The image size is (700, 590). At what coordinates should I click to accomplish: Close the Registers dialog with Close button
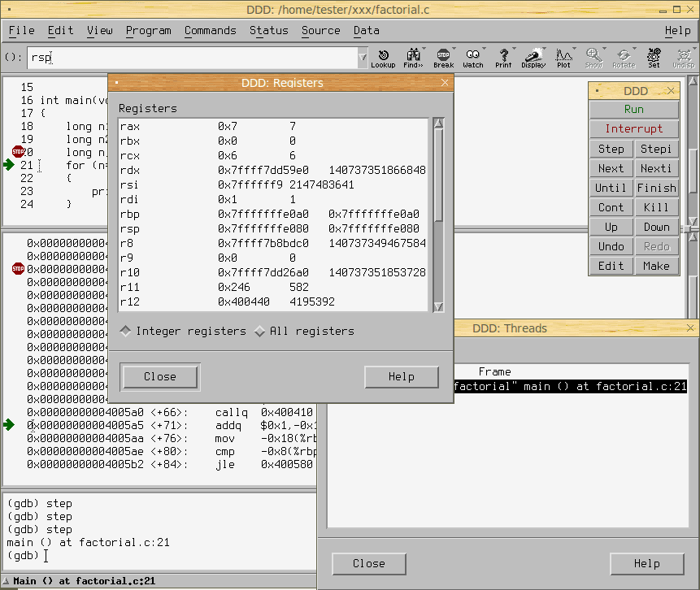tap(160, 376)
